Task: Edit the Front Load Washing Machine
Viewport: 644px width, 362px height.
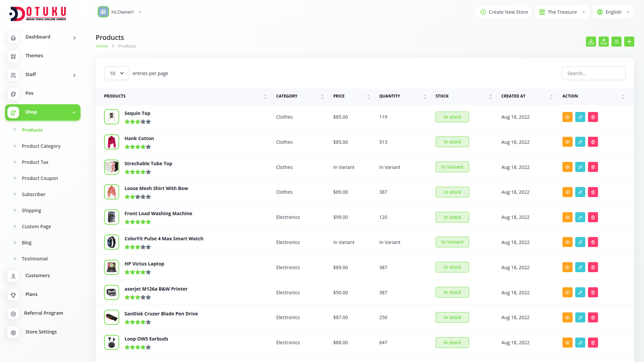Action: [580, 217]
